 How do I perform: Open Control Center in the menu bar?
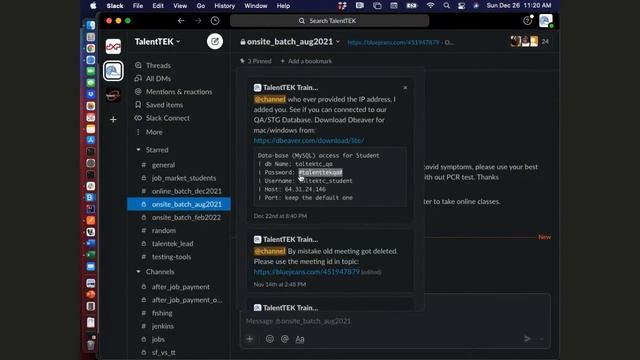tap(461, 6)
